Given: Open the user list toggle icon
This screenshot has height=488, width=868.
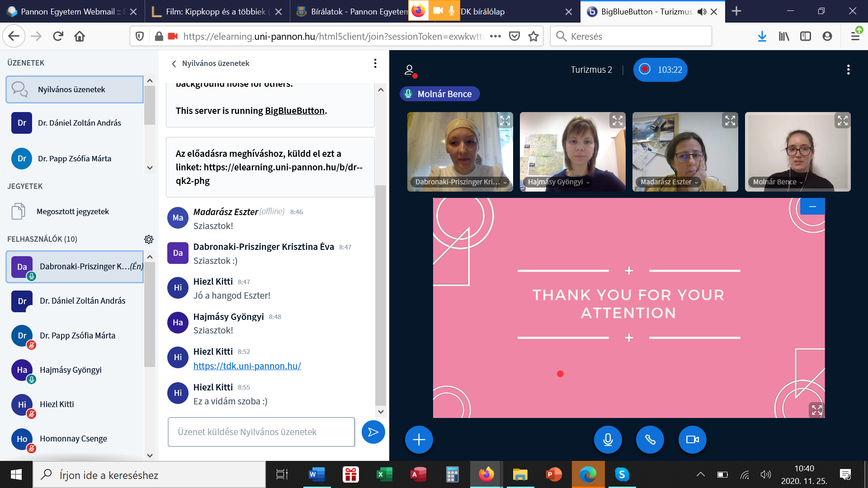Looking at the screenshot, I should (410, 70).
